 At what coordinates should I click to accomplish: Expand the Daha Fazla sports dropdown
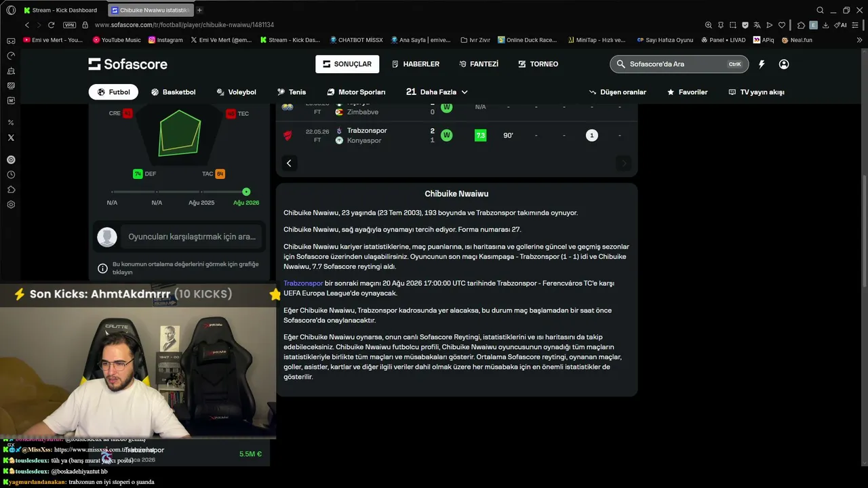pos(437,92)
